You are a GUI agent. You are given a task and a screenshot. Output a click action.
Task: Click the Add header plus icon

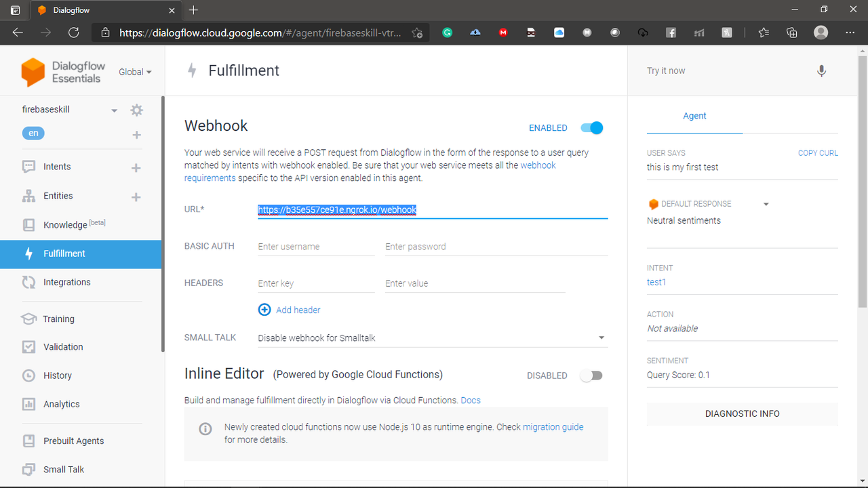point(264,310)
